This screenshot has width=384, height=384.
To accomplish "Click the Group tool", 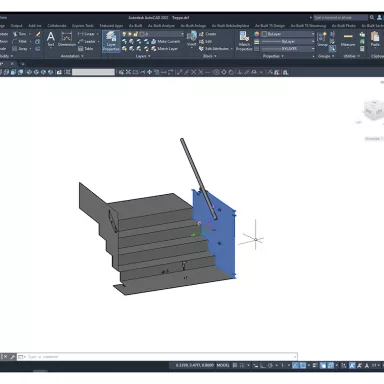I will click(x=322, y=39).
